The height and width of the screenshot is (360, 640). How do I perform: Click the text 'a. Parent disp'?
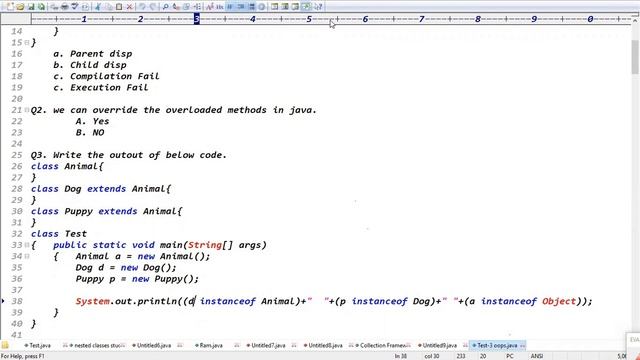point(93,54)
